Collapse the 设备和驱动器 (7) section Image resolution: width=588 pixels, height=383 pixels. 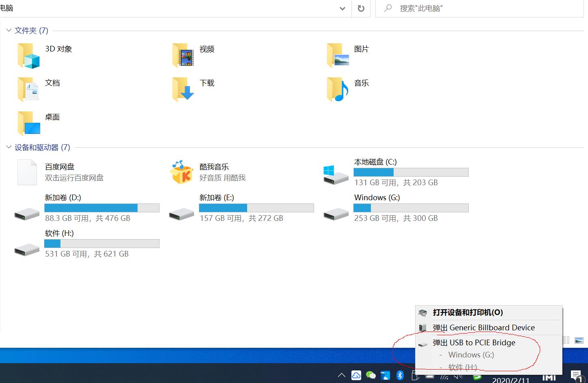pos(9,147)
